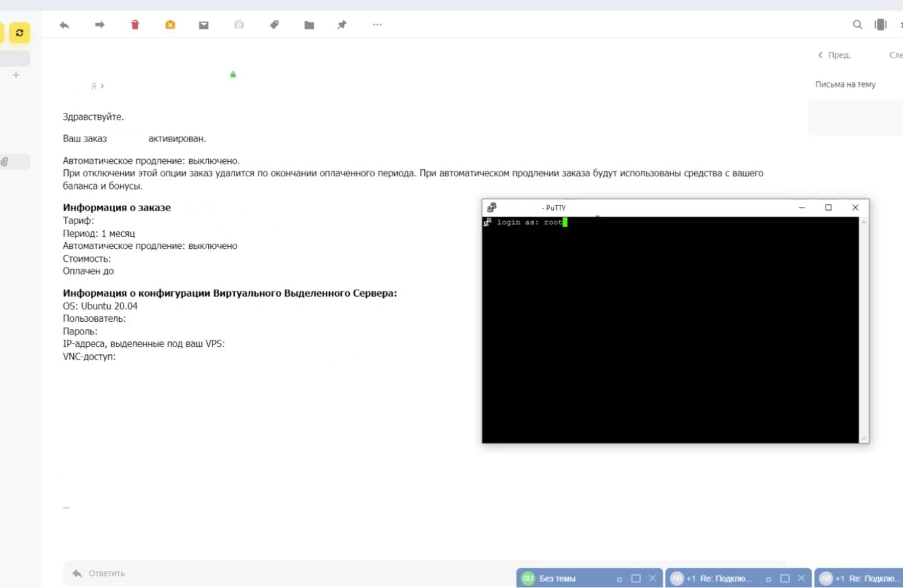
Task: Select the 'Период: 1 месяц' line
Action: point(99,234)
